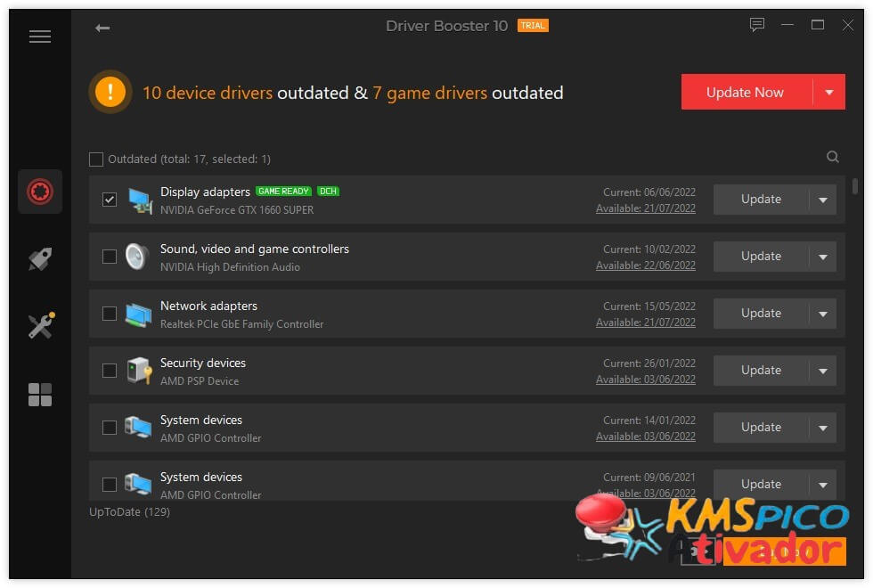Image resolution: width=873 pixels, height=588 pixels.
Task: Click the Driver Booster 10 title
Action: click(x=446, y=26)
